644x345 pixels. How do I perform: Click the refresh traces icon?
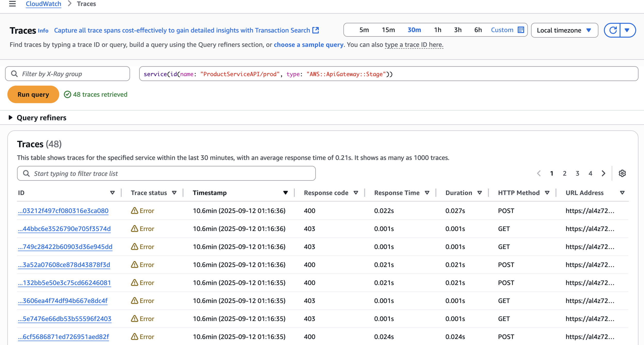[x=613, y=30]
